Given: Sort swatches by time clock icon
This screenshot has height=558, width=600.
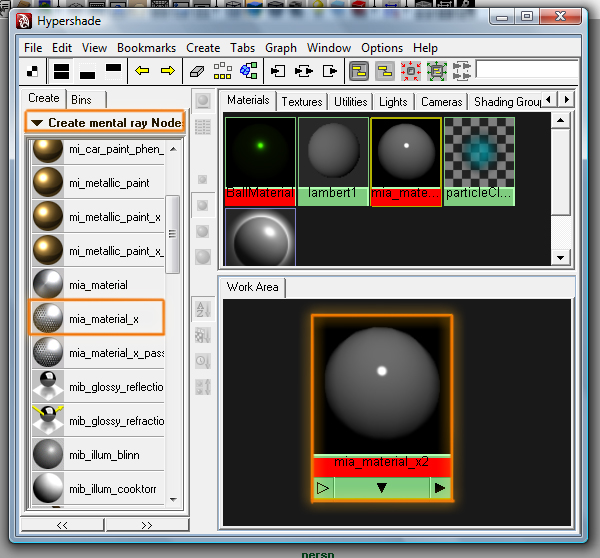Looking at the screenshot, I should [x=203, y=361].
